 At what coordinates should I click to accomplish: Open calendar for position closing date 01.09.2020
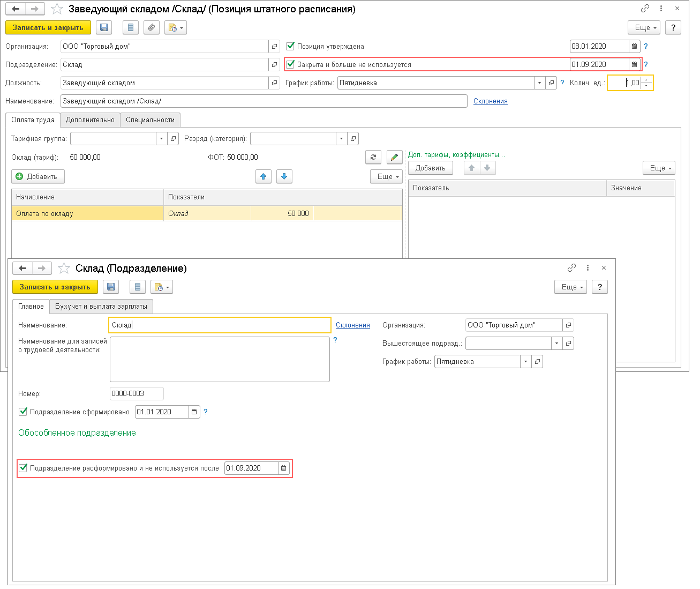[635, 64]
